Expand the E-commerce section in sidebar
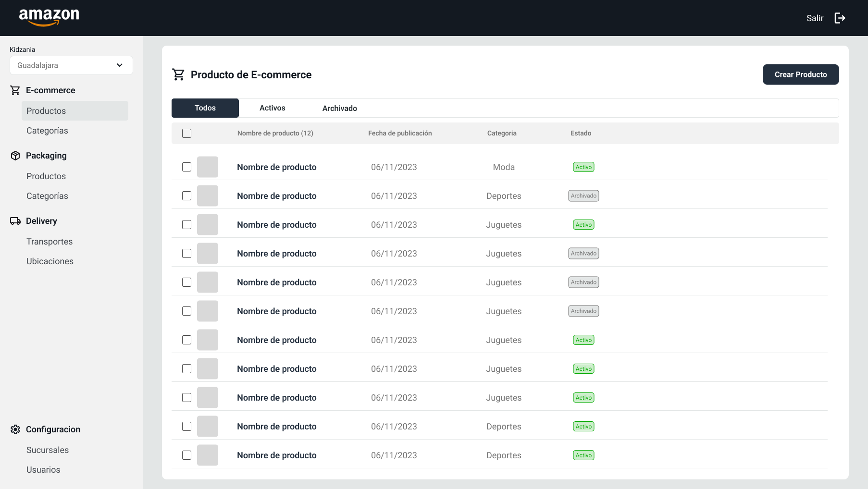The image size is (868, 489). [x=50, y=90]
